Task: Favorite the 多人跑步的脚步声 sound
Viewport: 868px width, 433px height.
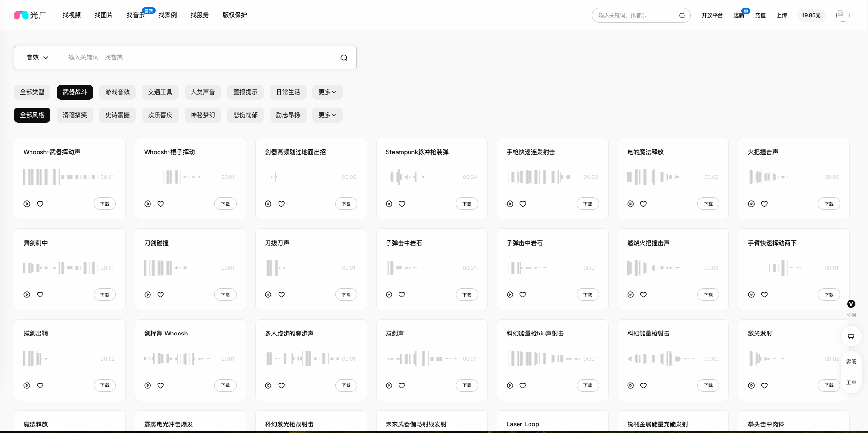Action: [281, 385]
